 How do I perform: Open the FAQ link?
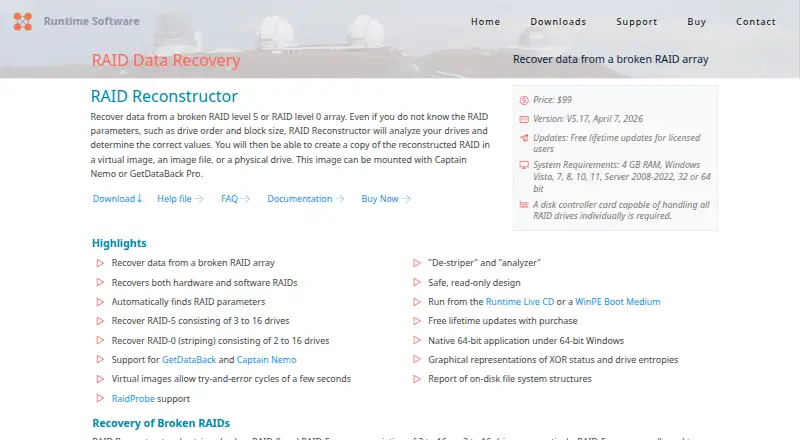235,199
